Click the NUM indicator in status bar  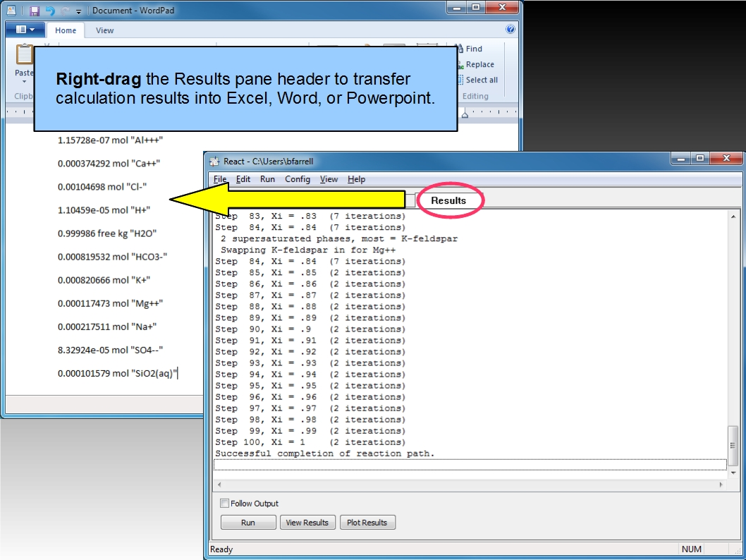coord(691,549)
